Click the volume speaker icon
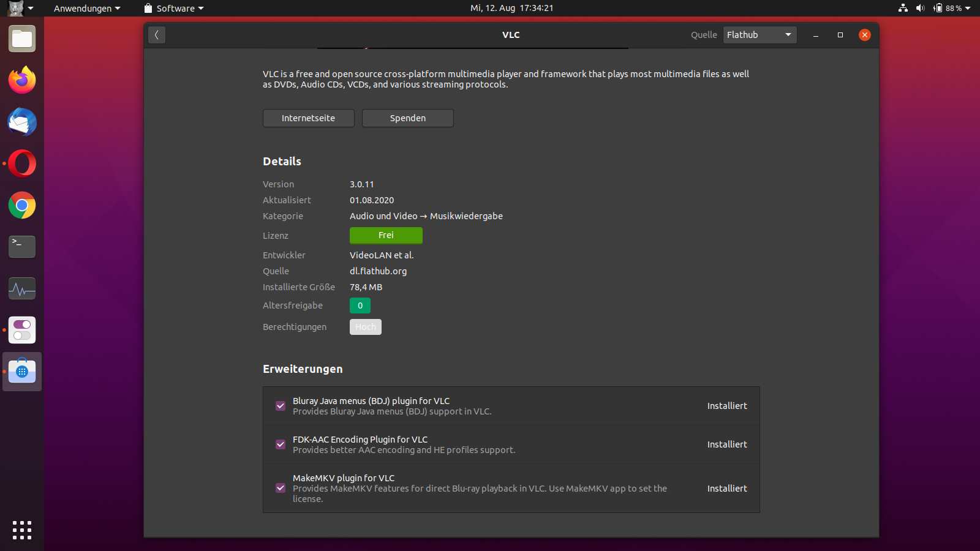Image resolution: width=980 pixels, height=551 pixels. [920, 8]
